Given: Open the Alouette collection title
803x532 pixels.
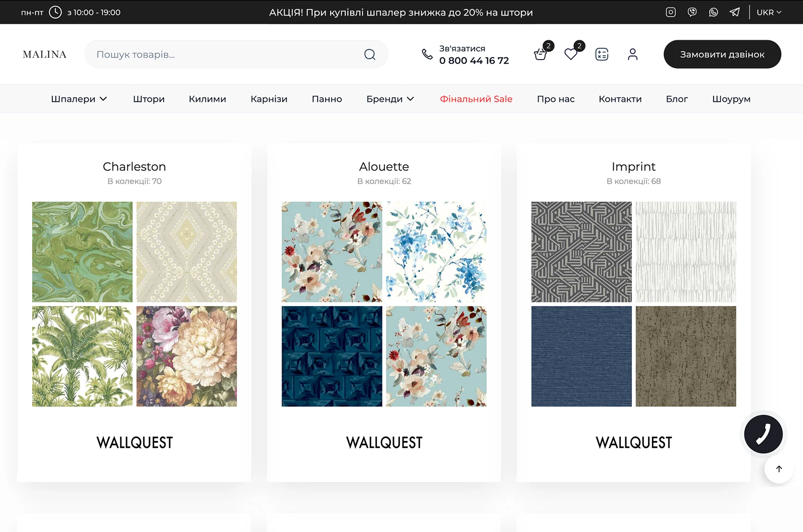Looking at the screenshot, I should pos(384,167).
